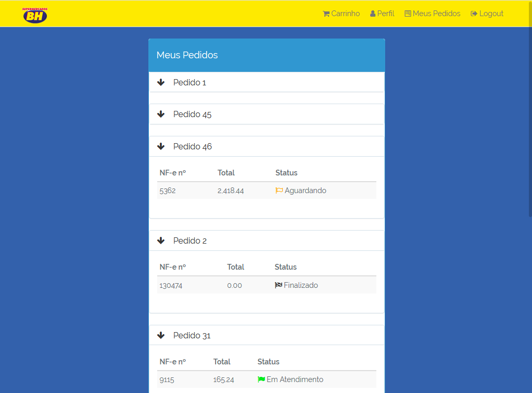Go to Meus Pedidos in navbar
Viewport: 532px width, 393px height.
pos(432,14)
